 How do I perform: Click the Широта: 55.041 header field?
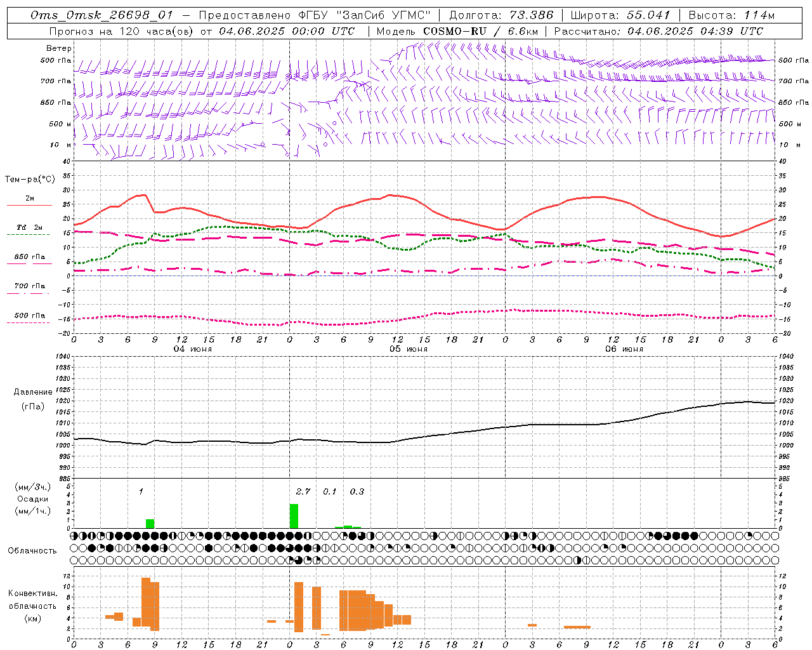pyautogui.click(x=620, y=15)
